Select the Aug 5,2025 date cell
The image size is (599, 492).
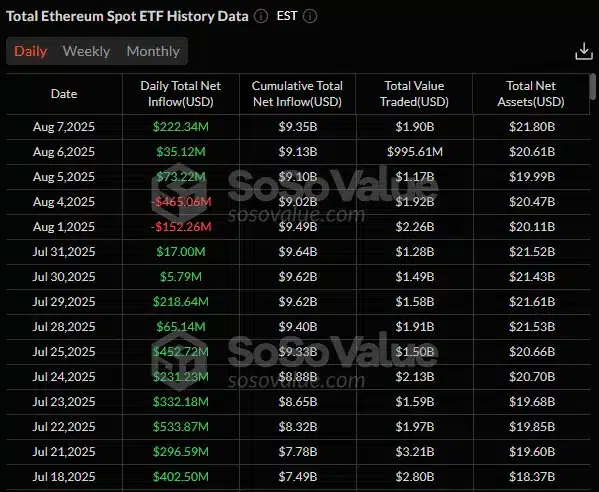[x=64, y=177]
